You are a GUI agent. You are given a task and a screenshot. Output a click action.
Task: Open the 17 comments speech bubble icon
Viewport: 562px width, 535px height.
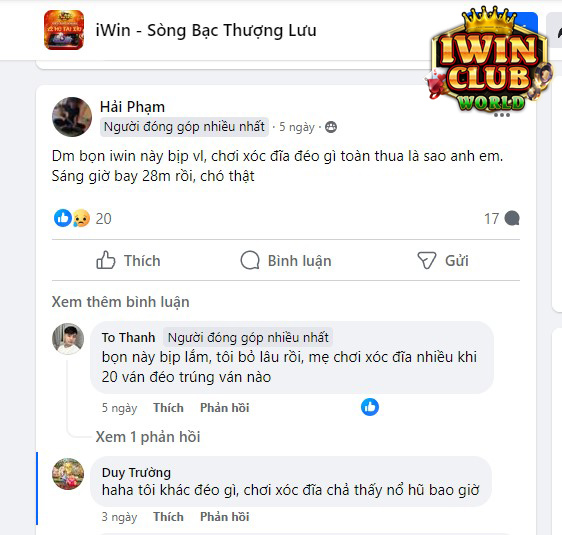(x=512, y=219)
